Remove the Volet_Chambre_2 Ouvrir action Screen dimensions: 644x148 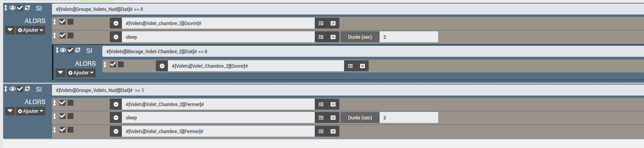162,66
